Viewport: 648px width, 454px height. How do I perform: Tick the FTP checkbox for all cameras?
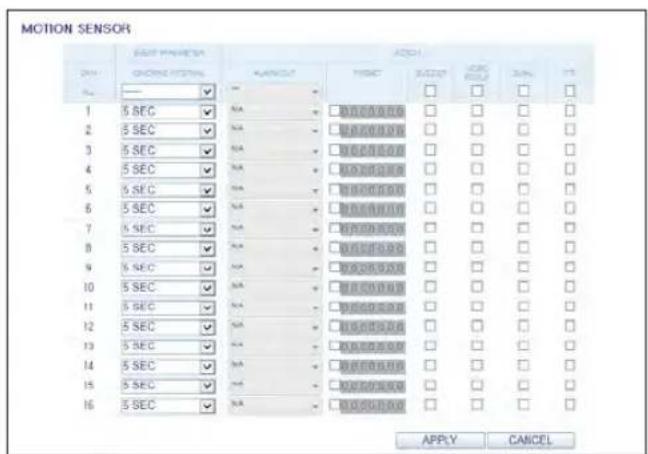[570, 90]
